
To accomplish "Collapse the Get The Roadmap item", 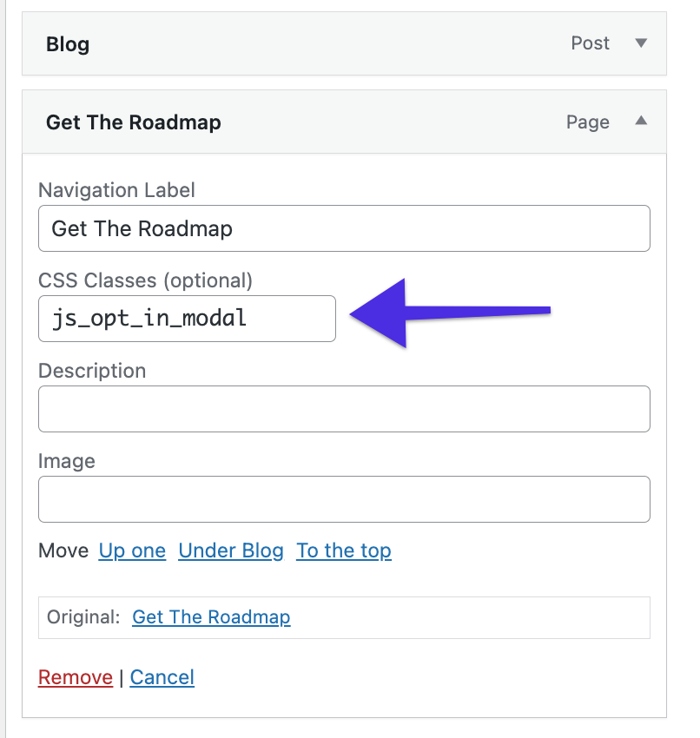I will [x=641, y=122].
